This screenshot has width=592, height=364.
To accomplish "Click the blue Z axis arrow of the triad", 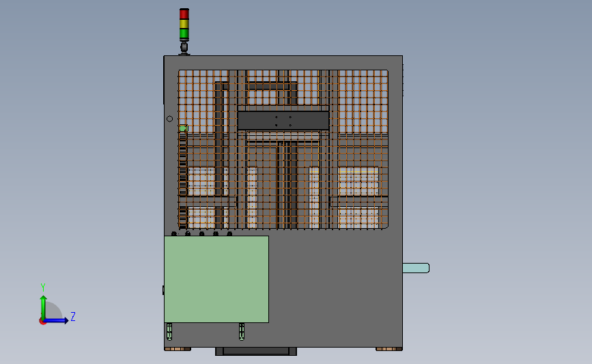I will [x=56, y=321].
